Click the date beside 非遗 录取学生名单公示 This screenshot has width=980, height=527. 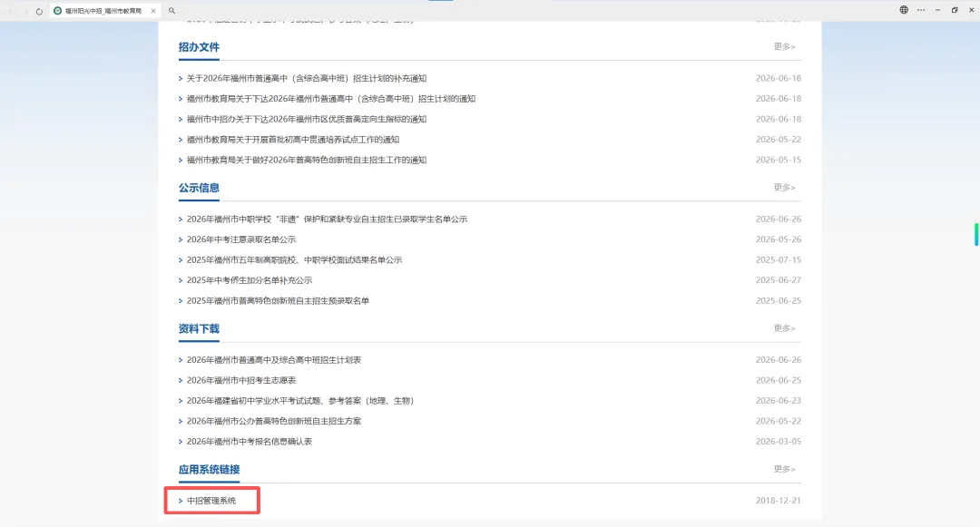[779, 220]
